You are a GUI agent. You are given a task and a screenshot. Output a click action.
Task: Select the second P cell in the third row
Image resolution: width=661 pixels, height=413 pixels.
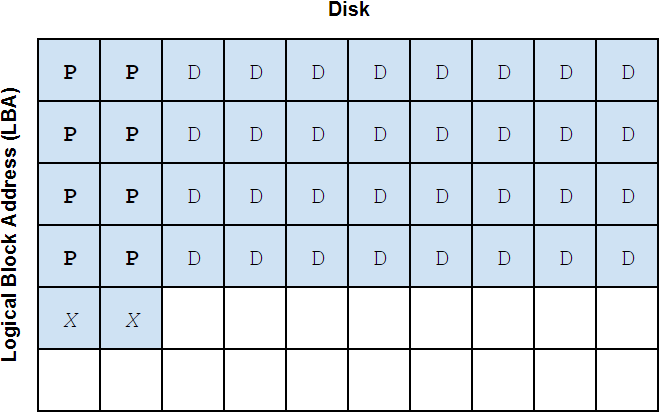point(131,195)
